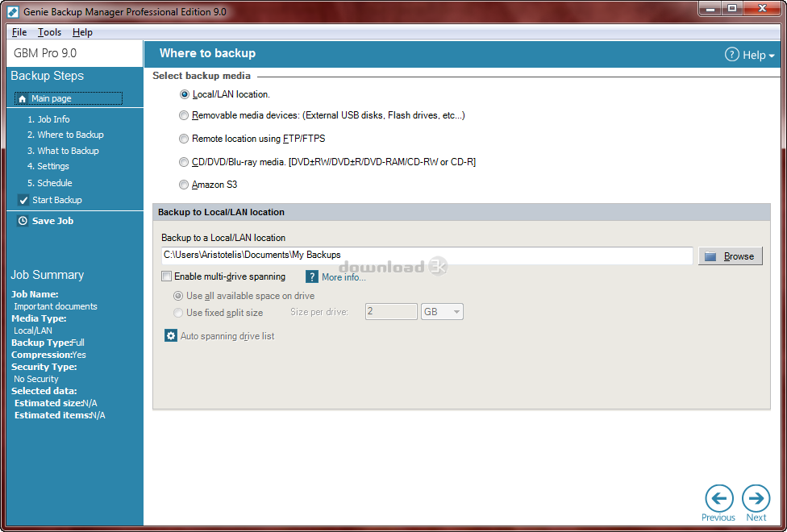
Task: Click the Previous arrow icon
Action: [718, 498]
